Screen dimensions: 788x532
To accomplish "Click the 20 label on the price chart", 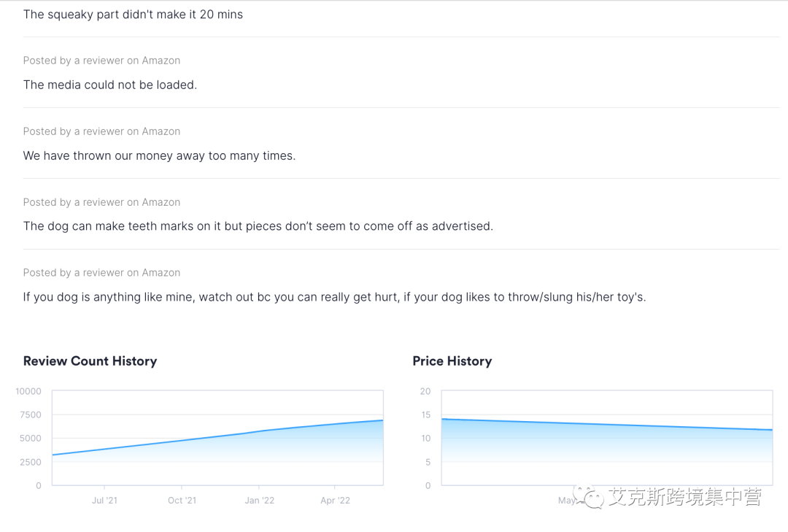I will coord(425,392).
